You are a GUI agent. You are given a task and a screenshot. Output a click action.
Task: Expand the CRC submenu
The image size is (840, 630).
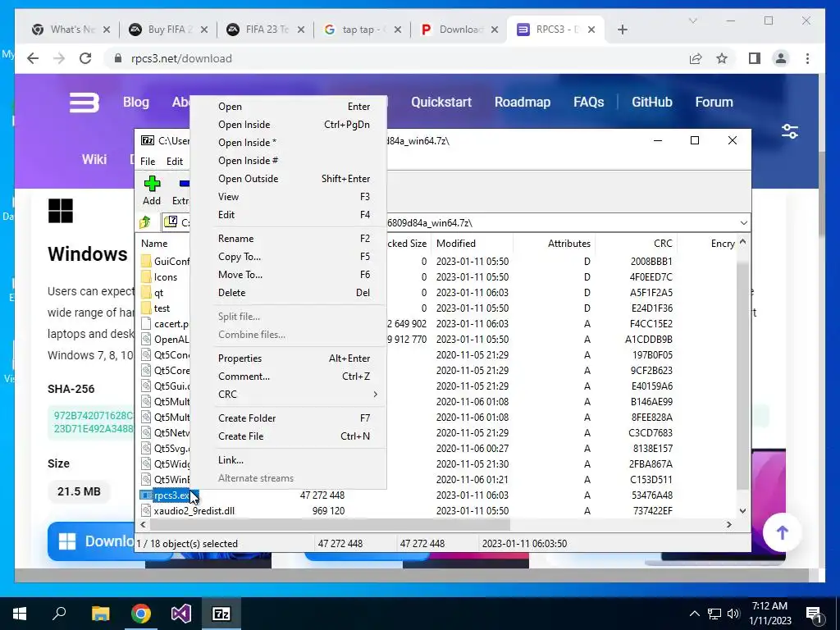[x=288, y=395]
